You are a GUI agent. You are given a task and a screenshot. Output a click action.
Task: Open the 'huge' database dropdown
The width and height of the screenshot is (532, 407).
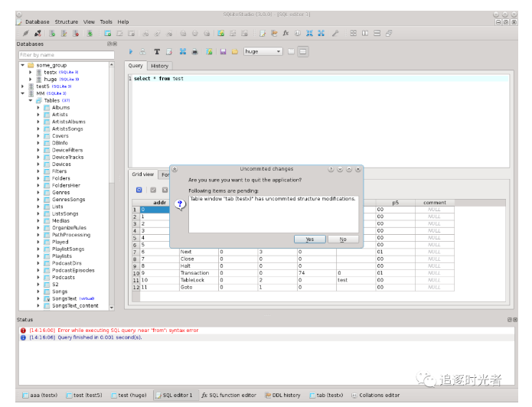pos(263,51)
